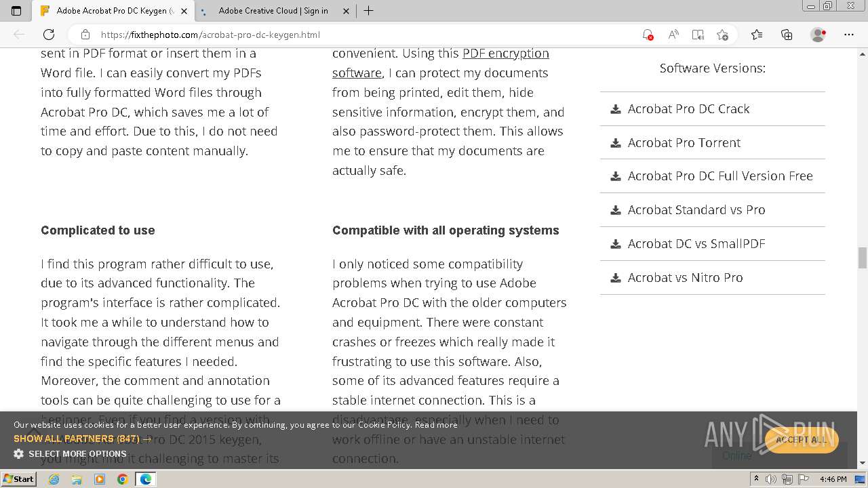Image resolution: width=868 pixels, height=488 pixels.
Task: Open the PDF encryption software link
Action: pyautogui.click(x=441, y=63)
